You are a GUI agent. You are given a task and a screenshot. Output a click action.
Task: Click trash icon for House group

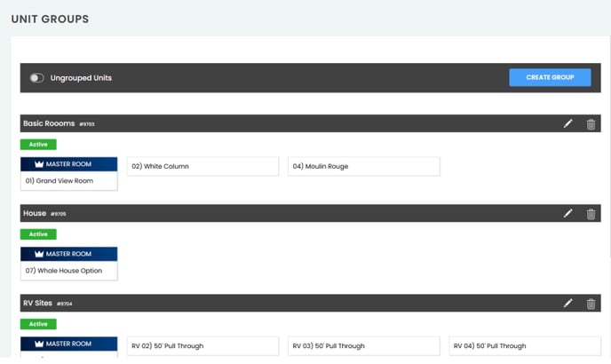591,214
